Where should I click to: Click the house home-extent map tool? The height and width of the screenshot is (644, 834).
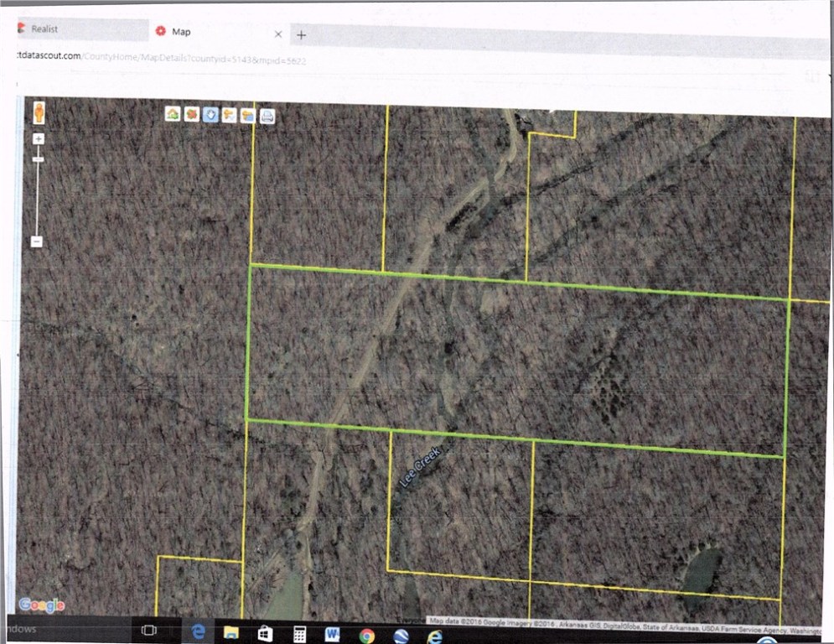click(173, 114)
